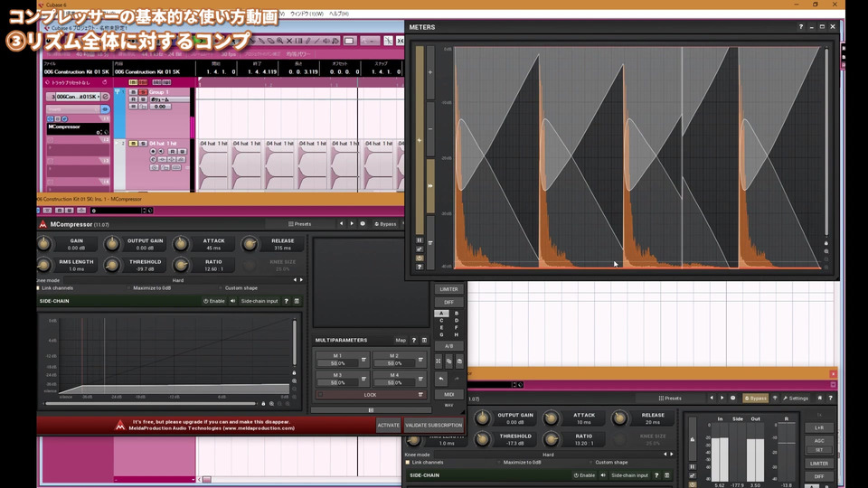This screenshot has height=488, width=868.
Task: Select preset slot B
Action: (457, 314)
